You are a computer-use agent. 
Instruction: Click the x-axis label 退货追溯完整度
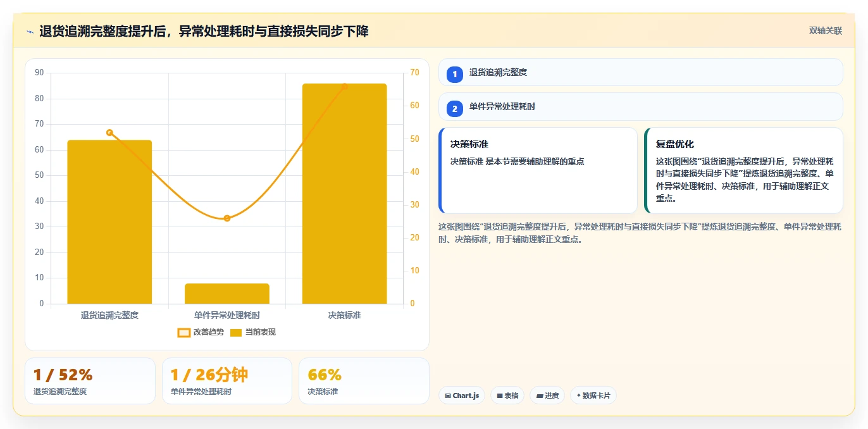(109, 314)
